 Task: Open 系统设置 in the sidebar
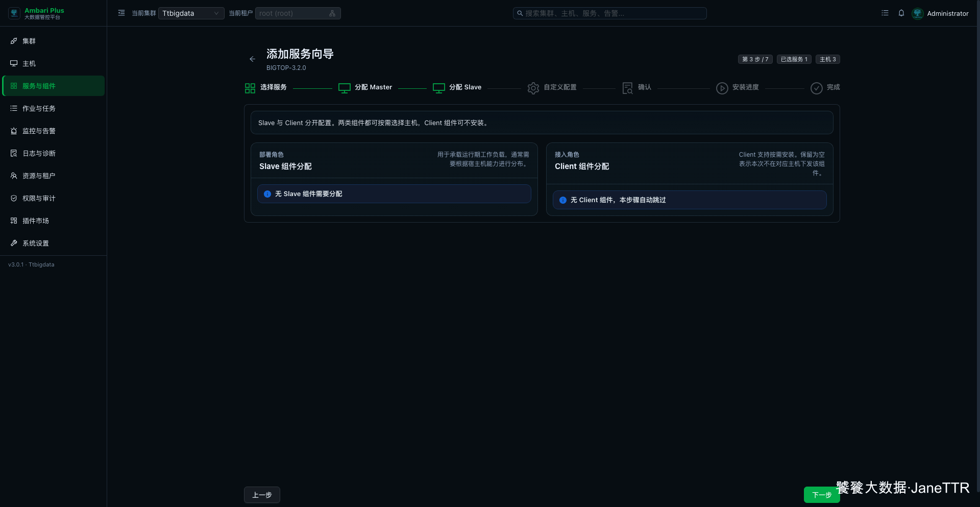[x=54, y=243]
